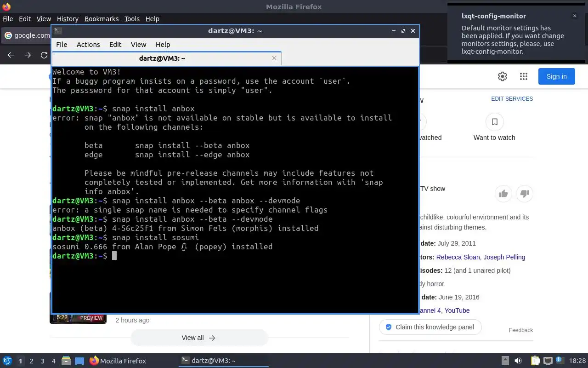Select dartz@VM3 terminal taskbar entry

(223, 361)
